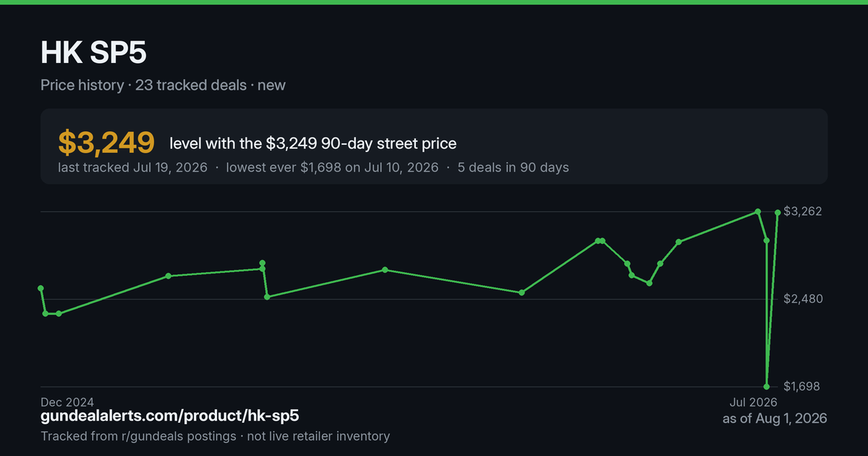This screenshot has height=456, width=868.
Task: Click the 90-day street price comparison text
Action: pos(313,143)
